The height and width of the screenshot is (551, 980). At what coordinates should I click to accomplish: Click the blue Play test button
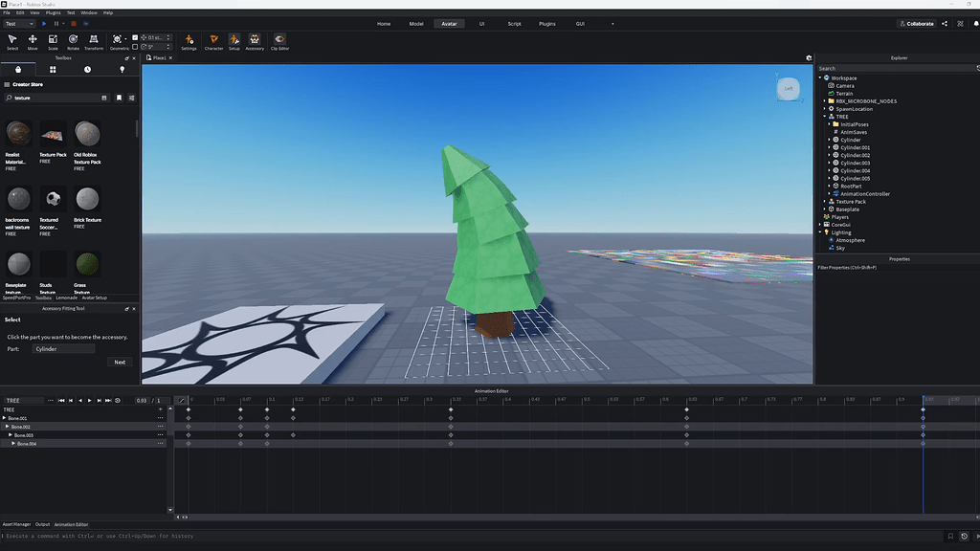tap(44, 24)
